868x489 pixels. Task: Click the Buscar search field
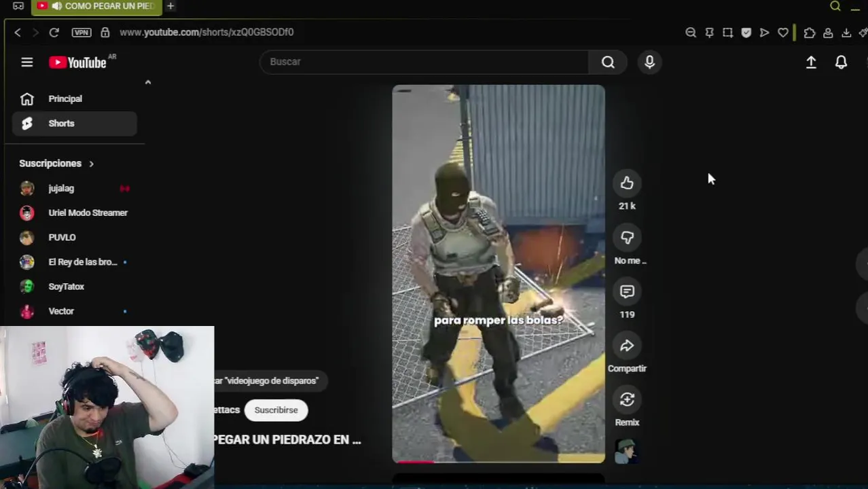click(x=424, y=62)
